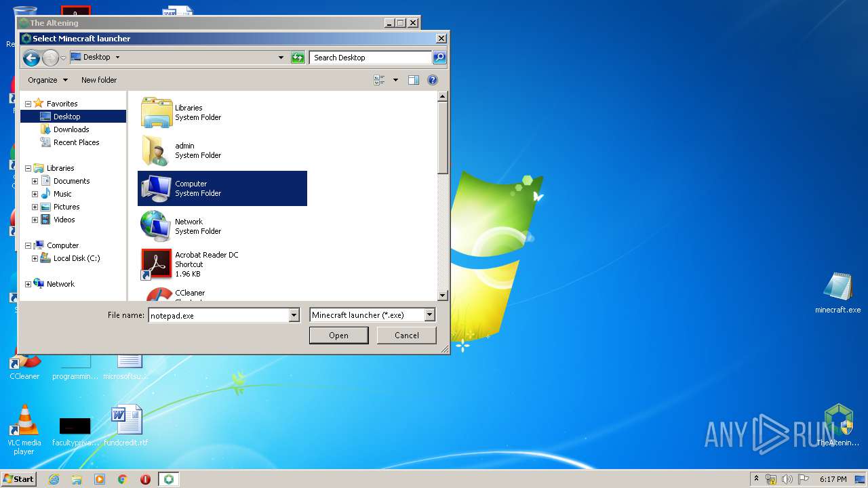
Task: Collapse the Favorites tree group
Action: 28,104
